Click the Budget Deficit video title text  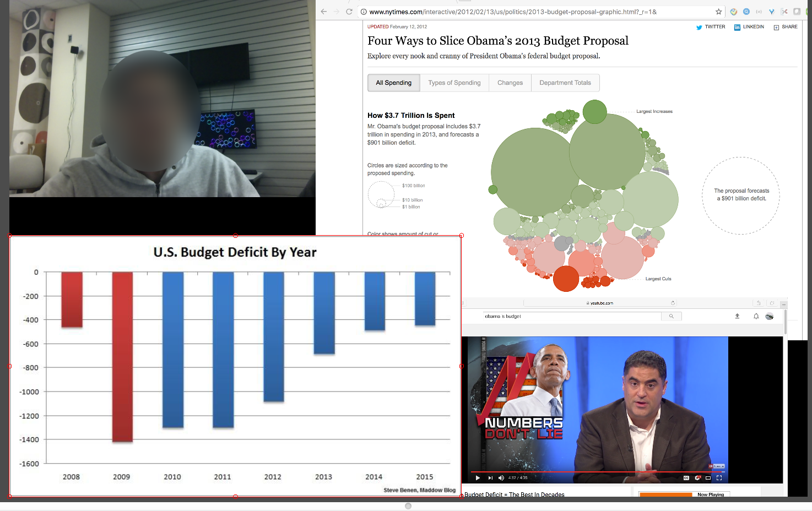[x=515, y=494]
